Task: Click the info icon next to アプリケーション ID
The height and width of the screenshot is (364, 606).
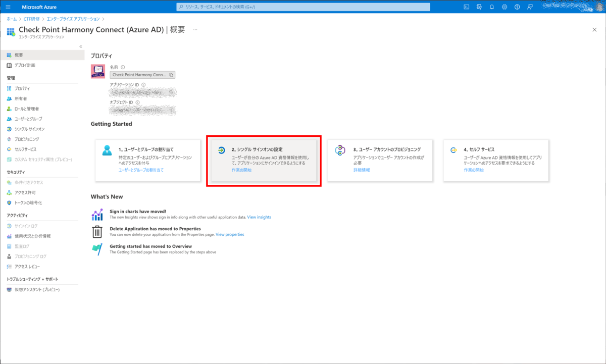Action: 143,85
